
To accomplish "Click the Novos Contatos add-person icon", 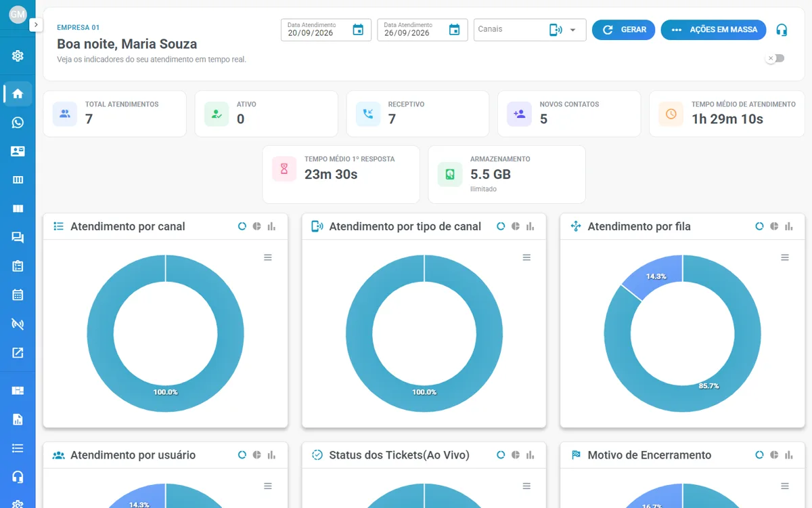I will click(x=520, y=114).
